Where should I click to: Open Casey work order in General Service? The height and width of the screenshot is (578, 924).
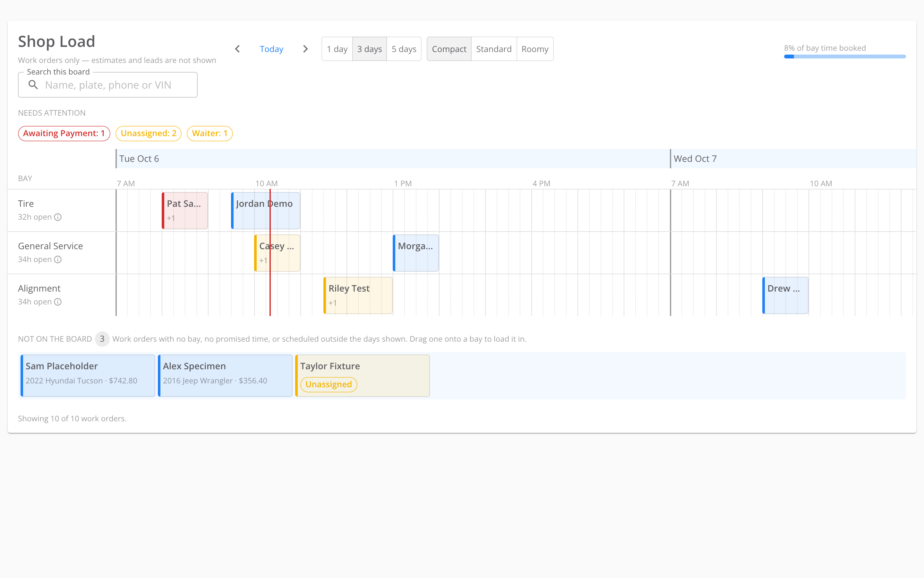277,253
